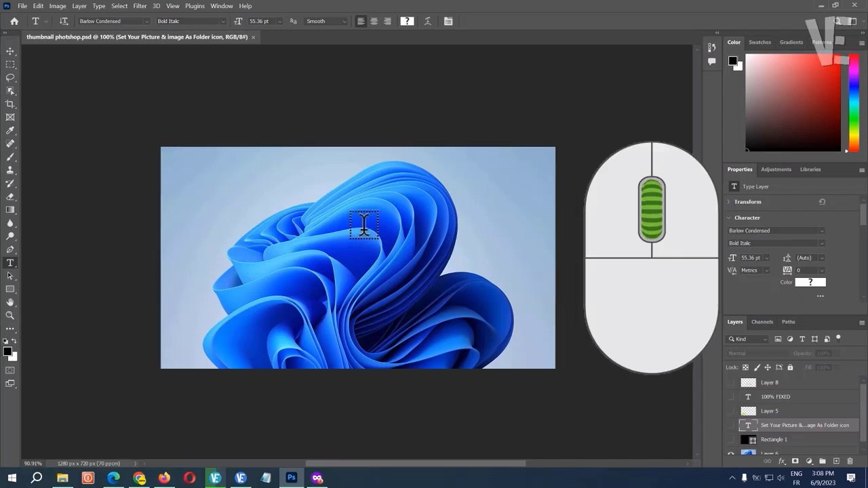This screenshot has width=868, height=488.
Task: Switch to the Adjustments tab
Action: (776, 169)
